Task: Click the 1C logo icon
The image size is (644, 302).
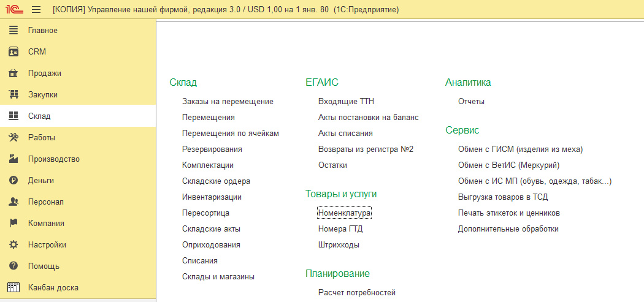Action: click(x=14, y=9)
